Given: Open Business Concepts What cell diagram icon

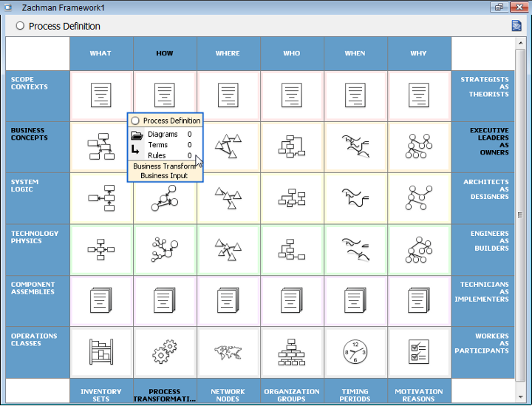Looking at the screenshot, I should [x=101, y=146].
